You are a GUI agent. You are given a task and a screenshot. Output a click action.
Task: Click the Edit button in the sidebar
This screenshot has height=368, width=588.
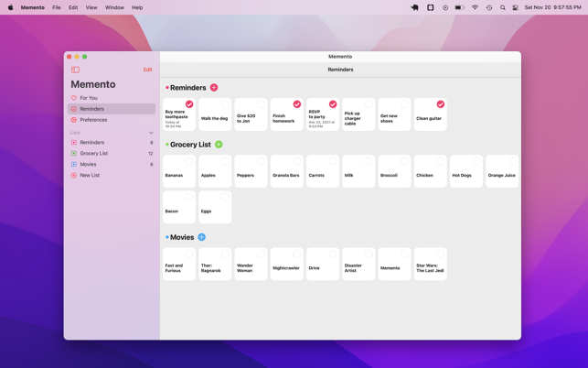(147, 70)
